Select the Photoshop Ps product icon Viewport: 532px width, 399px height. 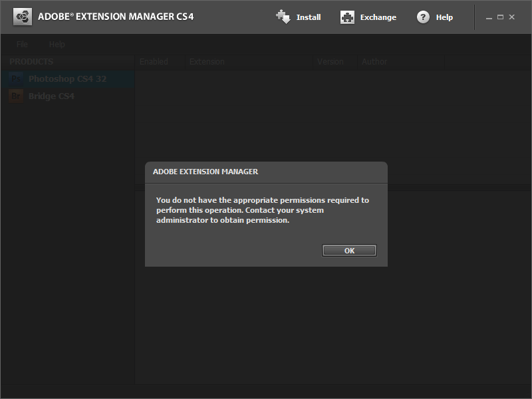tap(17, 79)
